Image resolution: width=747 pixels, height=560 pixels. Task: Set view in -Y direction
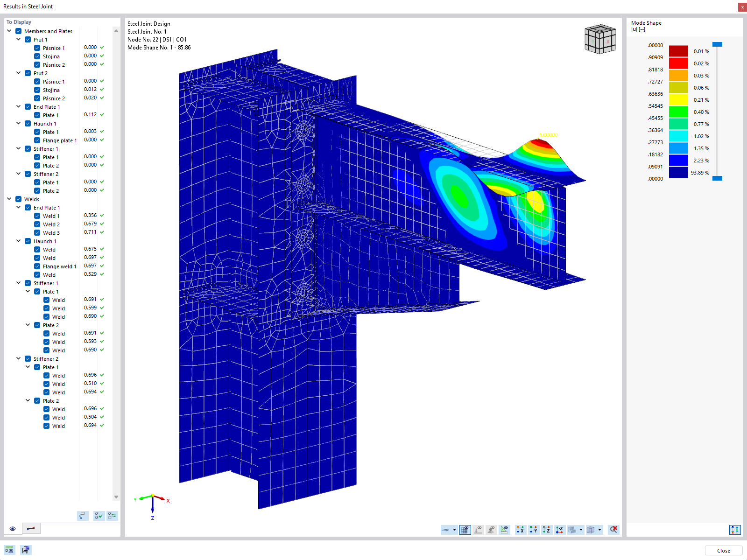(533, 530)
